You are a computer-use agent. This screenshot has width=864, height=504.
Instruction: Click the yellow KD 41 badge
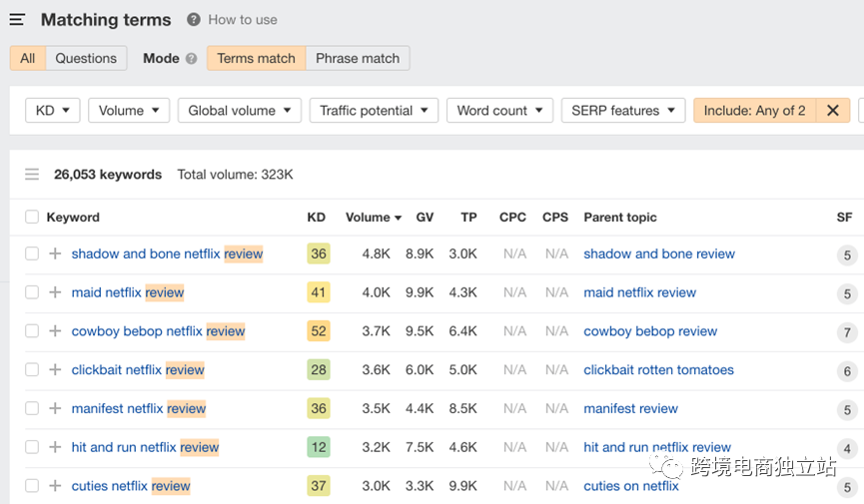click(x=319, y=292)
